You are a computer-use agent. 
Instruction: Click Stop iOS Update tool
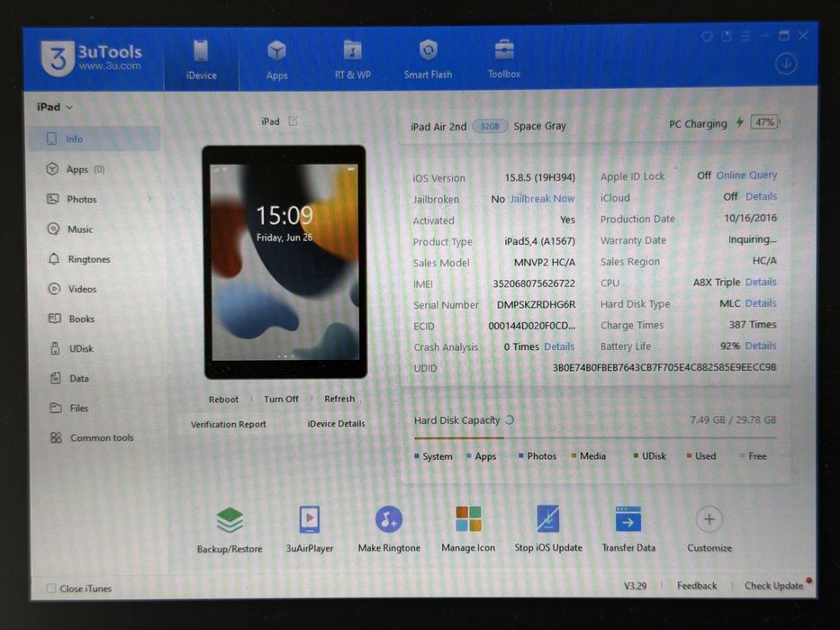[548, 528]
